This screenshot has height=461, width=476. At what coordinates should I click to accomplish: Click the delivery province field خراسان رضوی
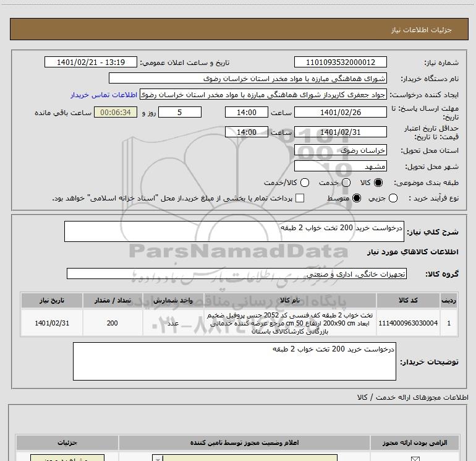[x=340, y=150]
